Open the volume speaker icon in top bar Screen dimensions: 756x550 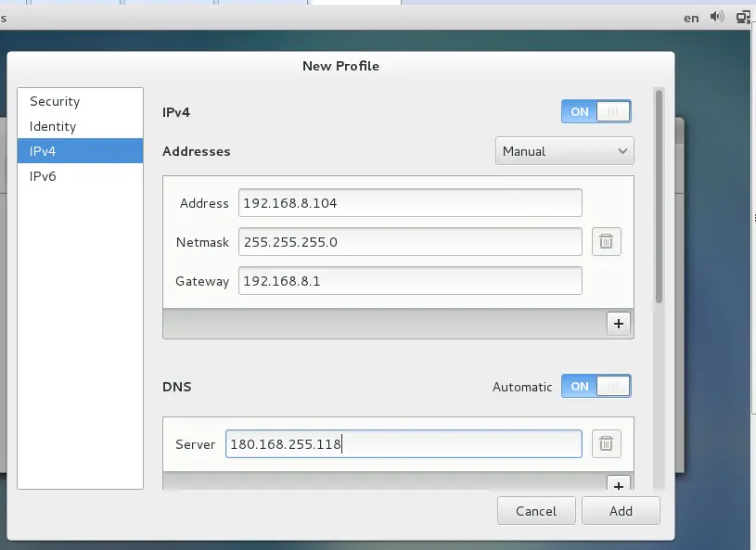coord(717,18)
